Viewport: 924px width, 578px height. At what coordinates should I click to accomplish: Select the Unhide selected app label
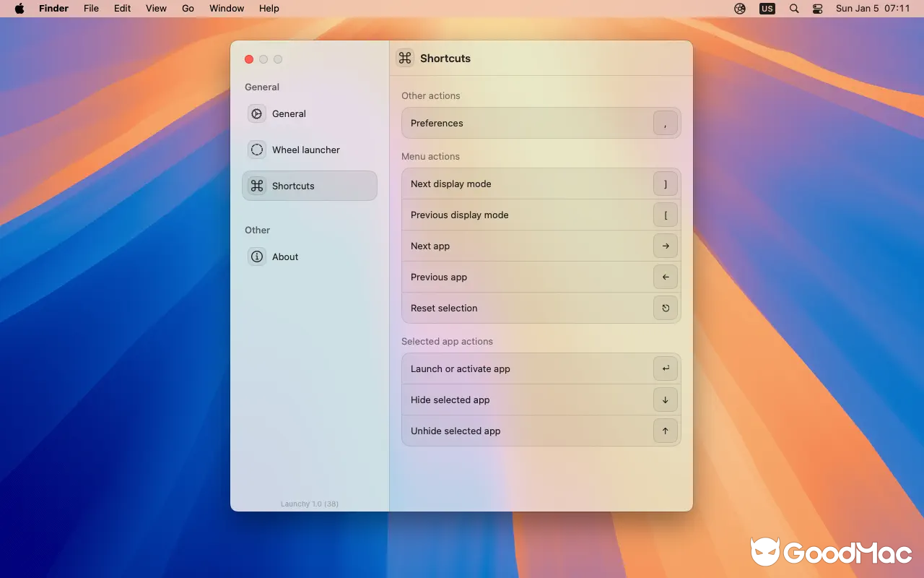[456, 431]
